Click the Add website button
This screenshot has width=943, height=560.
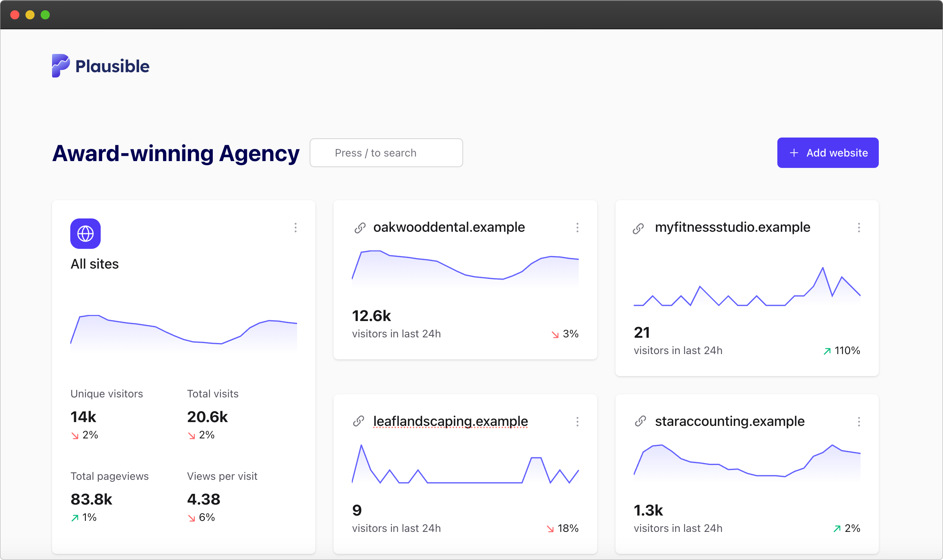pyautogui.click(x=827, y=153)
